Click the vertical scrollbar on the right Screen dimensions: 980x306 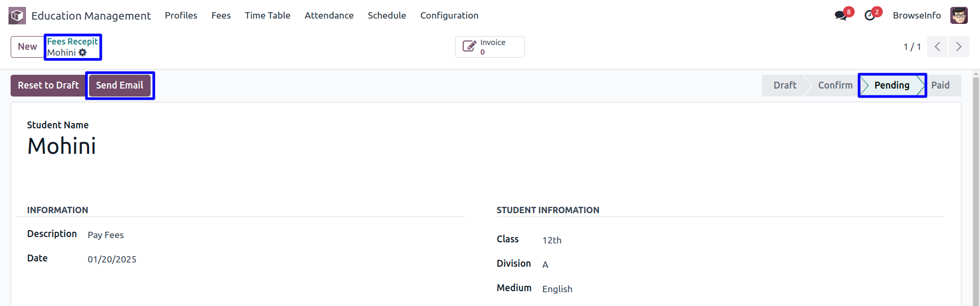click(x=976, y=188)
